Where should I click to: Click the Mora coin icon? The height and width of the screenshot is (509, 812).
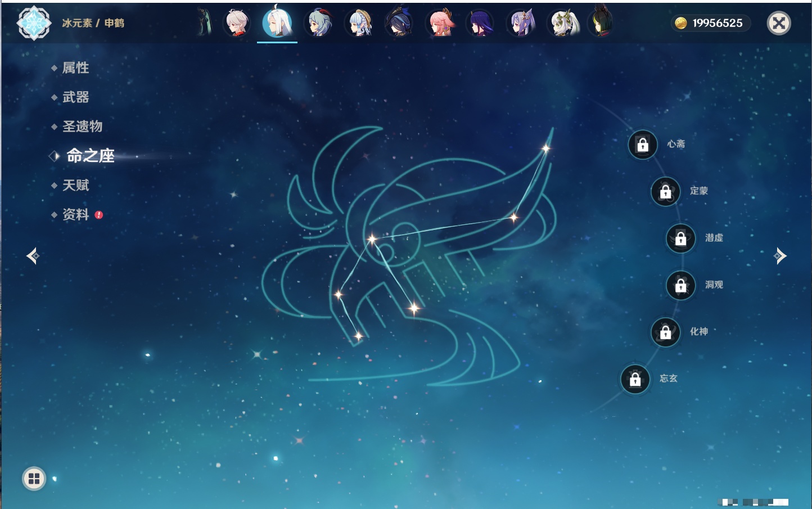pyautogui.click(x=681, y=23)
